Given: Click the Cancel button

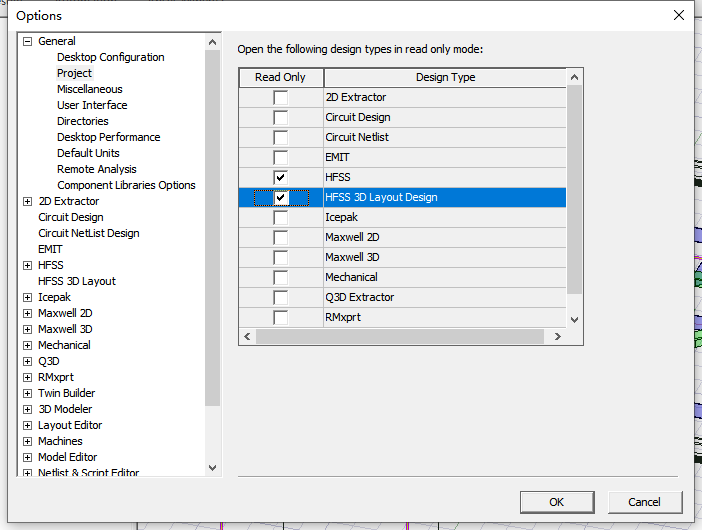Looking at the screenshot, I should pyautogui.click(x=645, y=502).
